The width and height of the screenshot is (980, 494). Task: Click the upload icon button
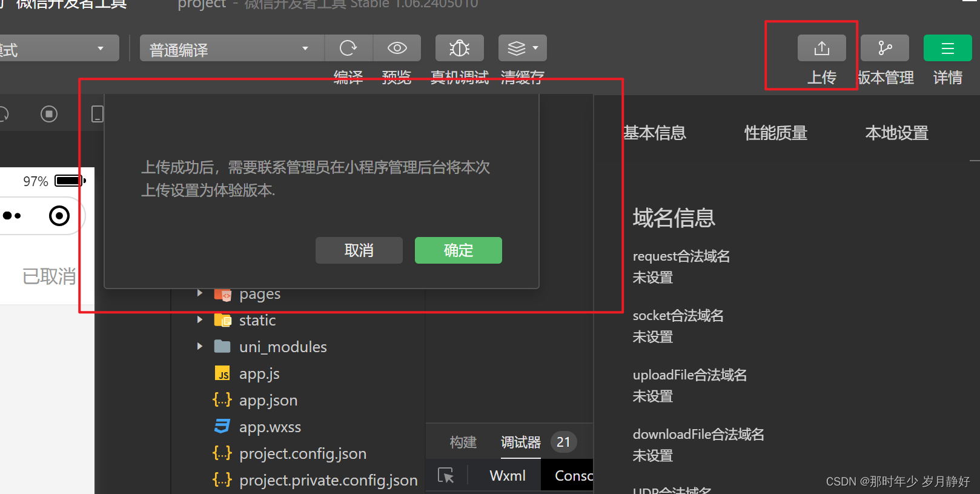click(x=821, y=48)
